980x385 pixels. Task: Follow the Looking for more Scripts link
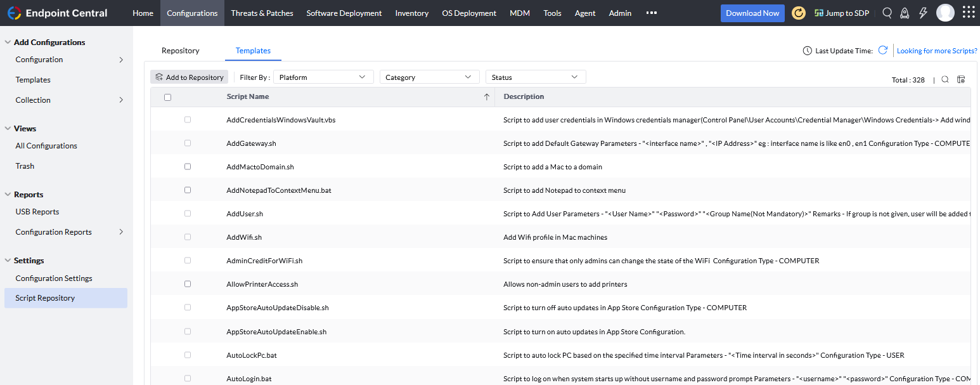click(937, 50)
